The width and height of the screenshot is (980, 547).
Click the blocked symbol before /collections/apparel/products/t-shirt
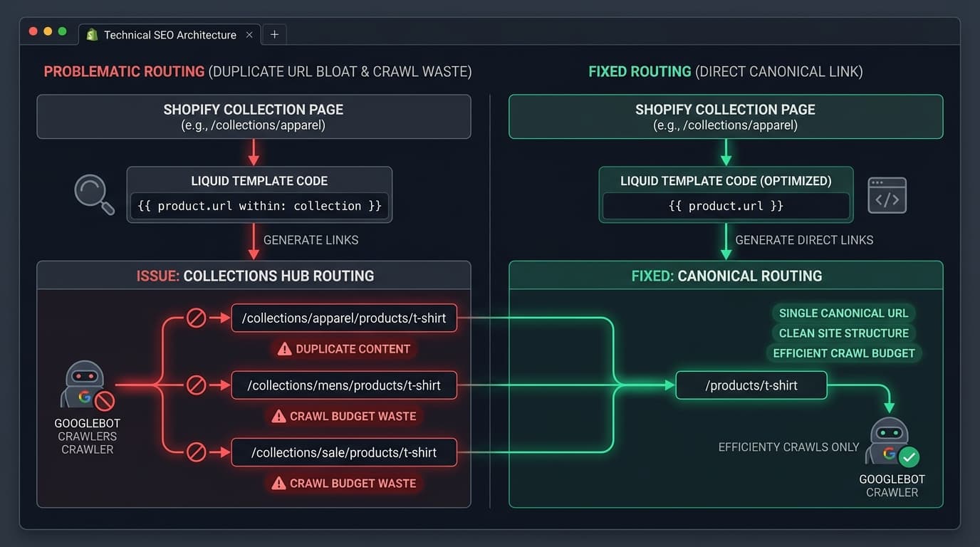(x=197, y=318)
